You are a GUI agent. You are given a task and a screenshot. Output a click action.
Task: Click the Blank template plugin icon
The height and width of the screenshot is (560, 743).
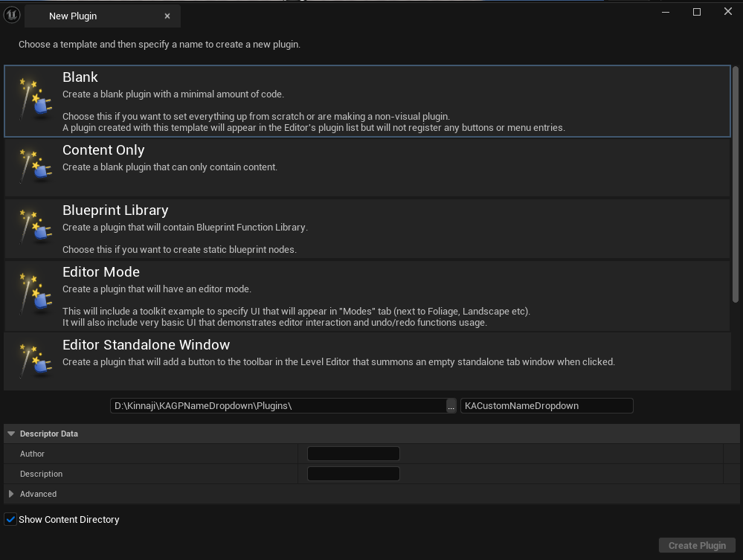click(34, 100)
